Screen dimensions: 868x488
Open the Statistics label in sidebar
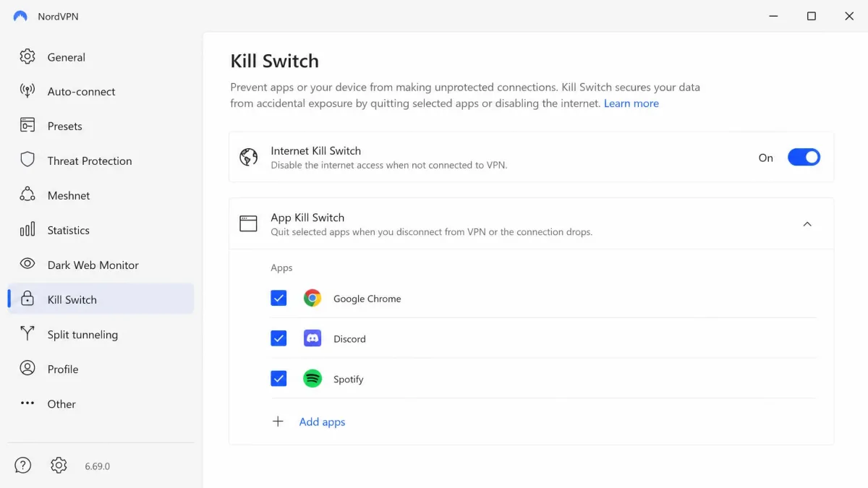(x=68, y=230)
